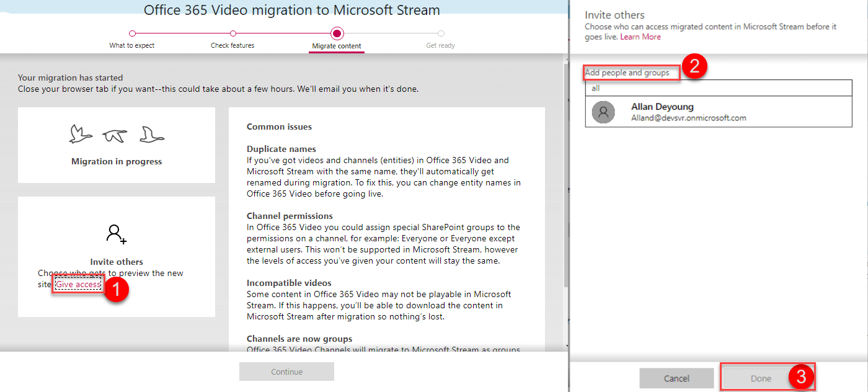Pick the Alland@devsvr.onmicrosoft.com search result
This screenshot has height=392, width=868.
688,118
